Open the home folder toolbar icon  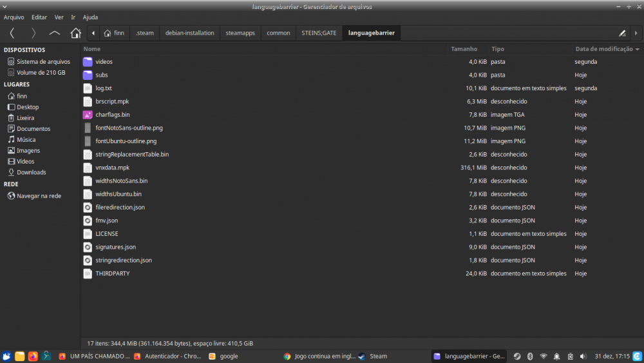coord(75,33)
